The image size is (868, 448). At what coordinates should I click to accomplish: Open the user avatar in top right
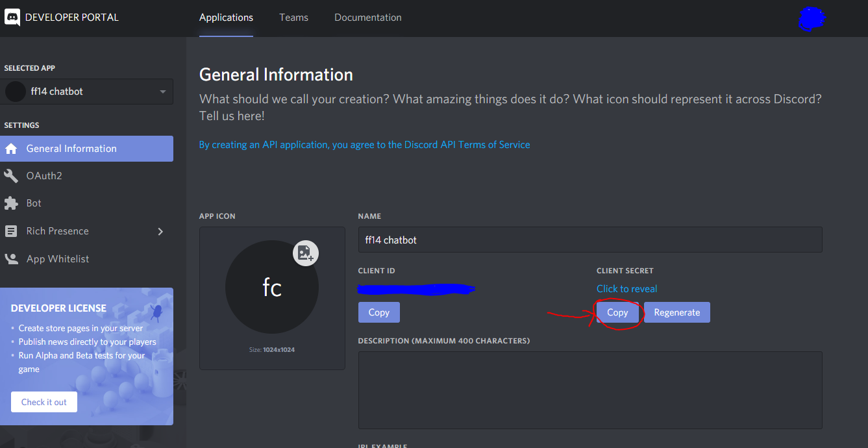click(x=810, y=19)
